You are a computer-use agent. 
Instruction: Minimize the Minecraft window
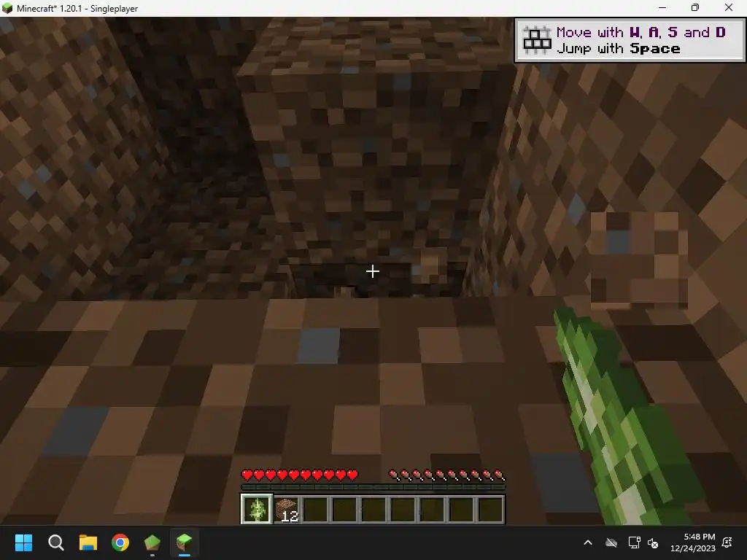662,8
